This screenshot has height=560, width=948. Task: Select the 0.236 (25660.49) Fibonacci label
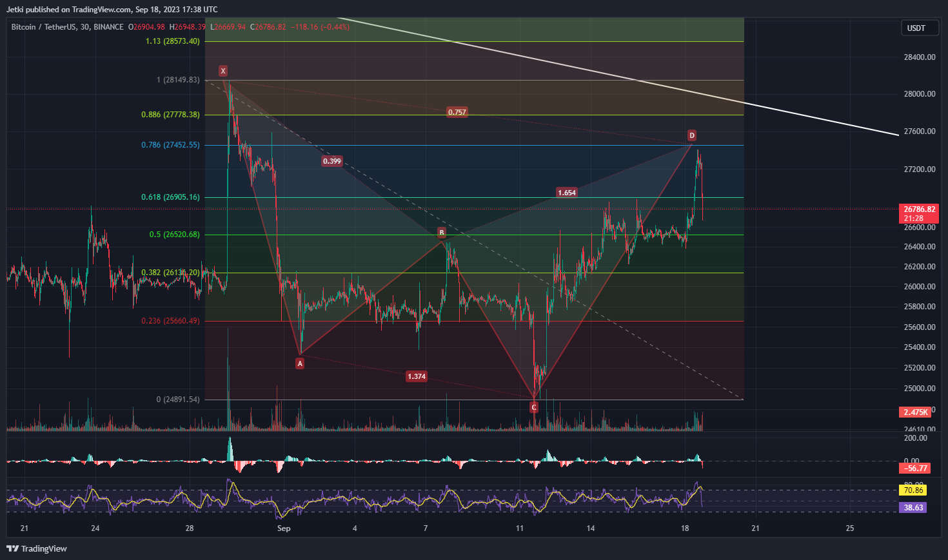[x=170, y=321]
